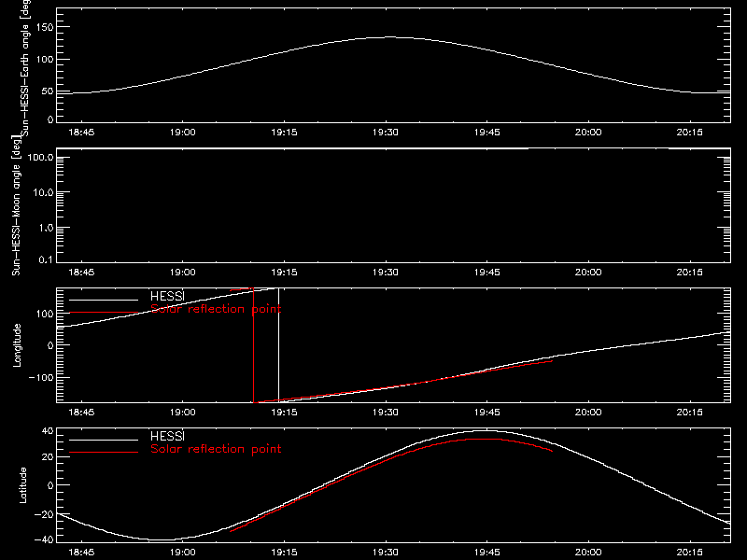
Task: Click the 0 tick on Longitude plot
Action: pyautogui.click(x=50, y=345)
